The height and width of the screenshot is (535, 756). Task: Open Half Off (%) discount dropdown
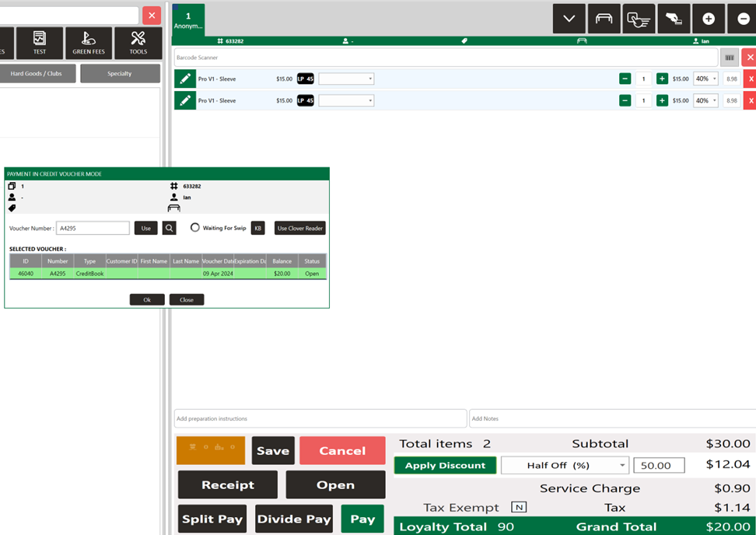pyautogui.click(x=565, y=466)
